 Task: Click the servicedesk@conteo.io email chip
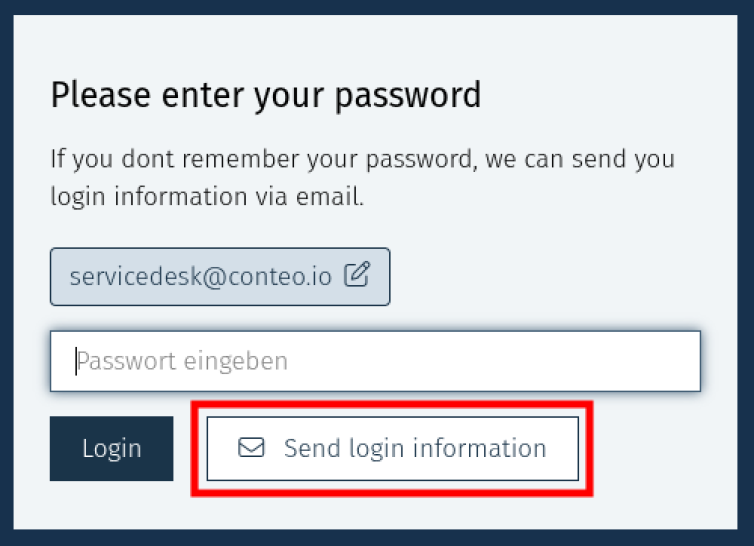pyautogui.click(x=220, y=276)
